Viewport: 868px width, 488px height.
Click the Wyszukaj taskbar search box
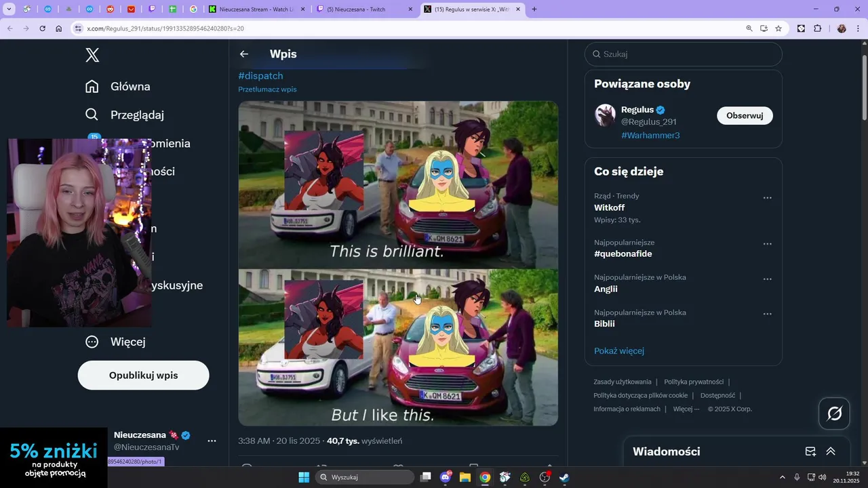(365, 477)
